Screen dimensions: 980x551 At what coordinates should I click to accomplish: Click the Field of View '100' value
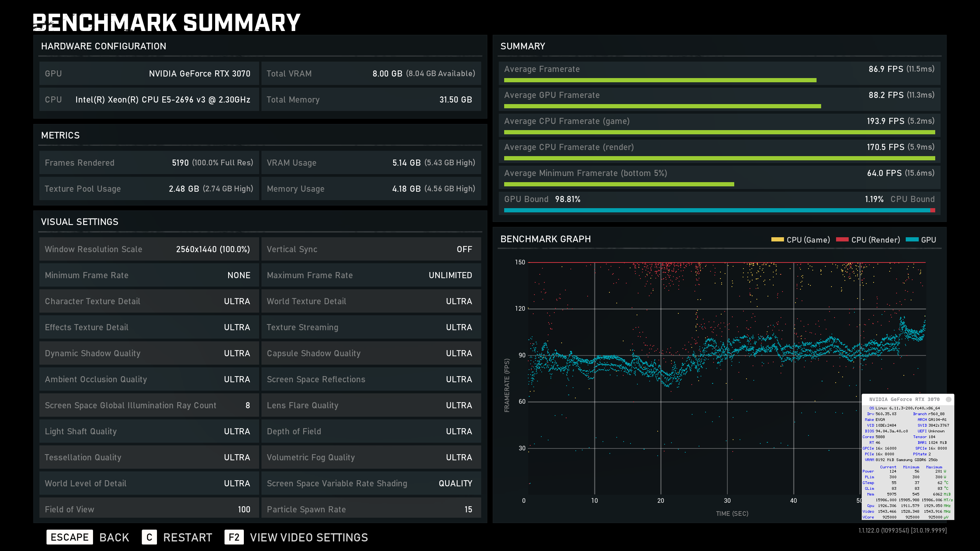[244, 509]
